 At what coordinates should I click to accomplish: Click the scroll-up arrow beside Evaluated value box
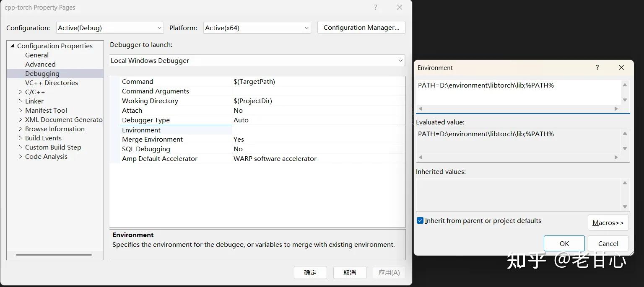point(625,133)
